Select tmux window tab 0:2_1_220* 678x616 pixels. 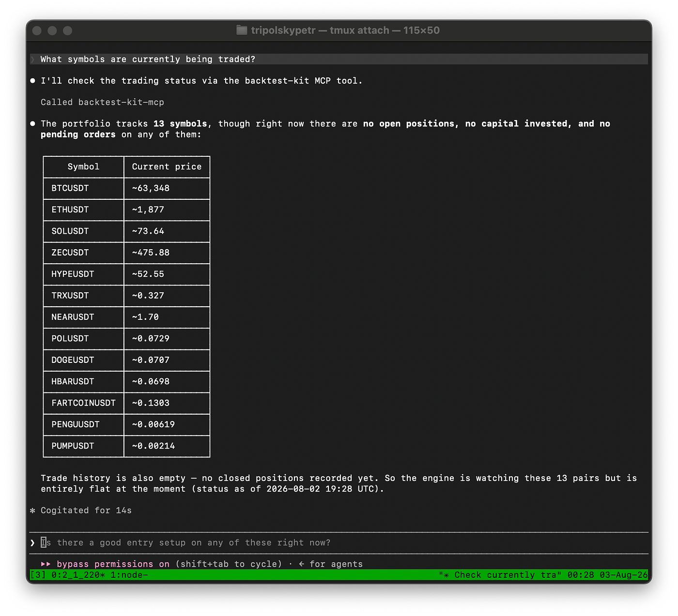[78, 575]
